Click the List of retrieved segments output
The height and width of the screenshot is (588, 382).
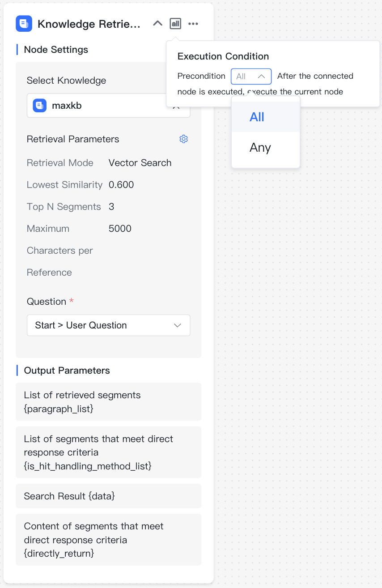(x=108, y=402)
